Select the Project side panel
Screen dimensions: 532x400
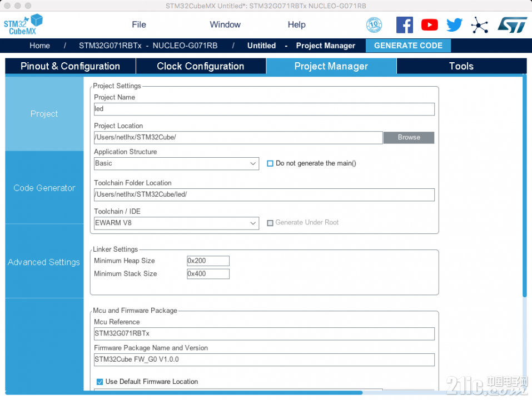[x=44, y=114]
